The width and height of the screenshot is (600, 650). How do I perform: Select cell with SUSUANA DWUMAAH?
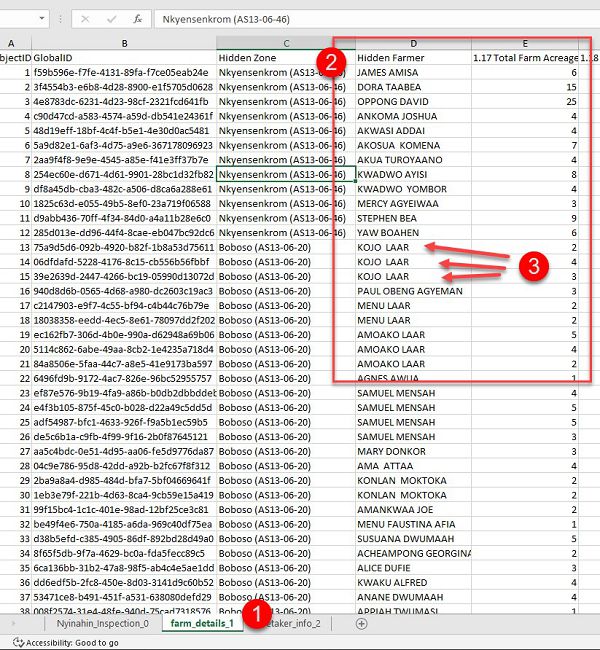pyautogui.click(x=413, y=539)
